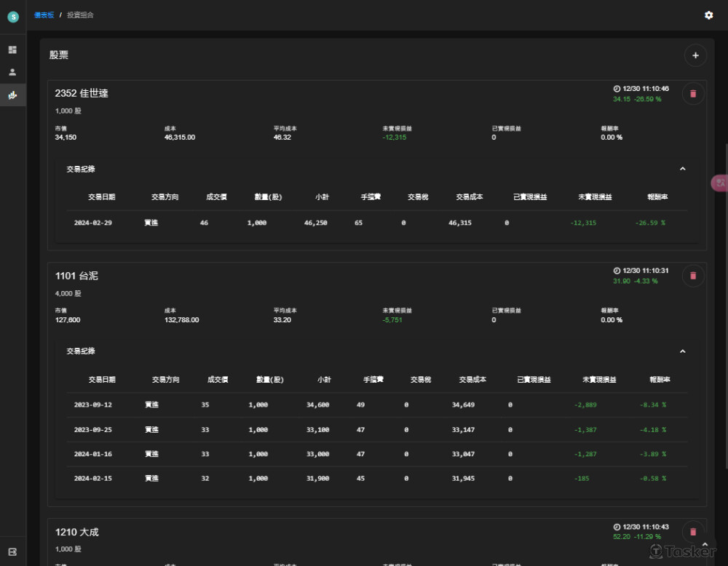Image resolution: width=728 pixels, height=566 pixels.
Task: Delete the 1210 大成 stock entry
Action: [693, 530]
